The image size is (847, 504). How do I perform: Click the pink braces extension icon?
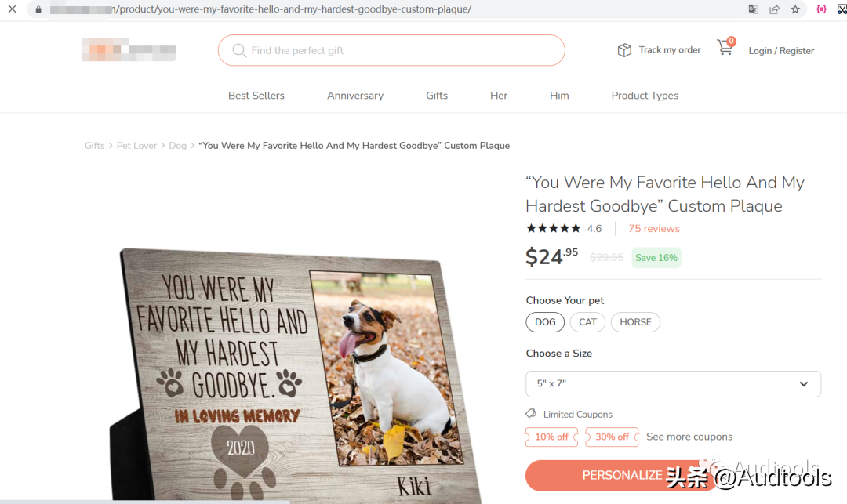[x=821, y=9]
